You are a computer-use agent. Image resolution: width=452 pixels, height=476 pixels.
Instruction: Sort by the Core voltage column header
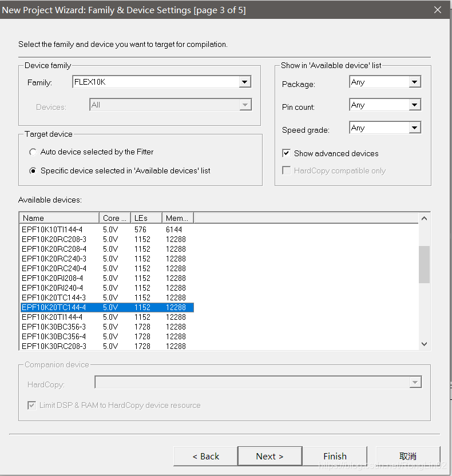pyautogui.click(x=115, y=218)
